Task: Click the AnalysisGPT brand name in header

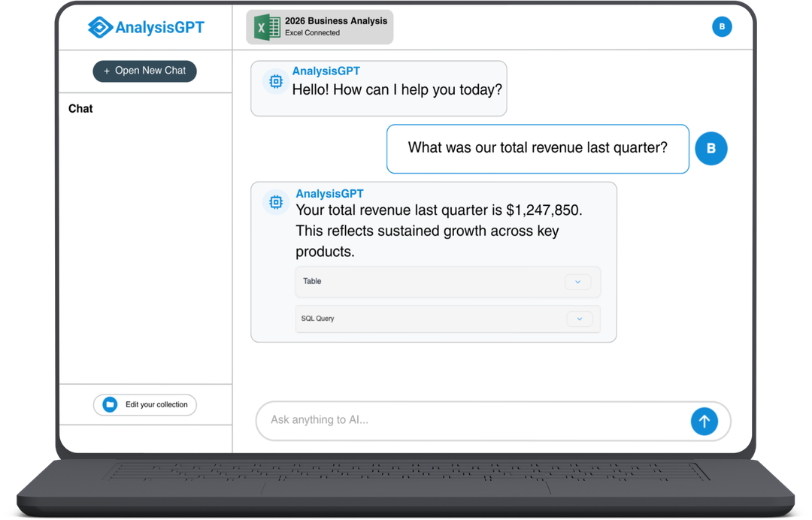Action: click(x=159, y=28)
